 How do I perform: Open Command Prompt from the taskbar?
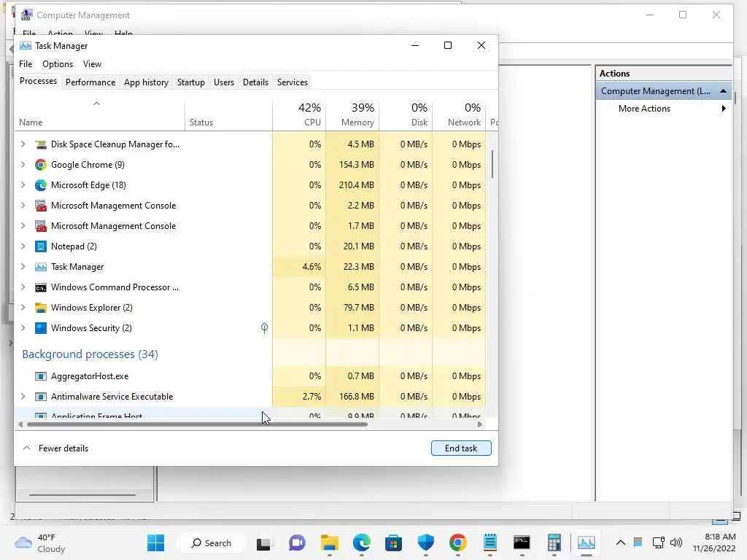point(522,542)
